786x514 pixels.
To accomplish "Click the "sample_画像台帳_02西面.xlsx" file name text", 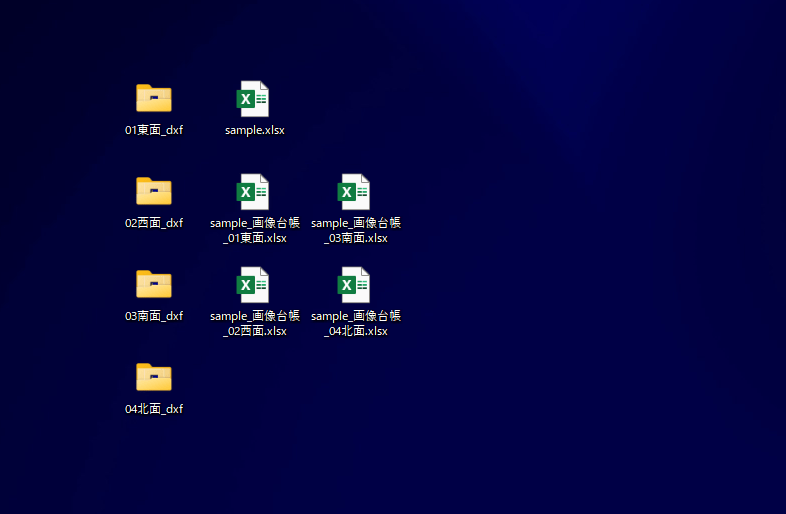I will point(255,323).
